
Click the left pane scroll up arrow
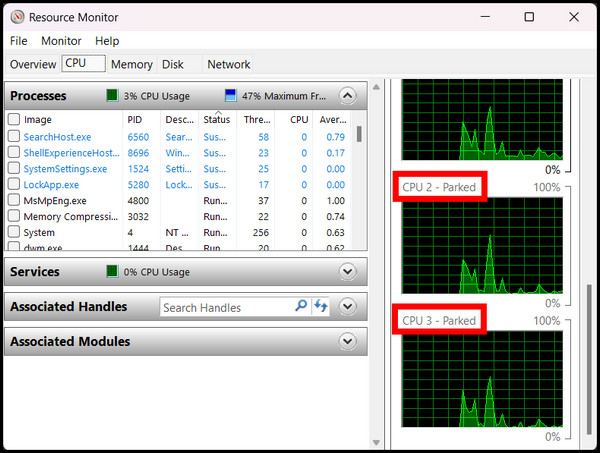coord(377,87)
